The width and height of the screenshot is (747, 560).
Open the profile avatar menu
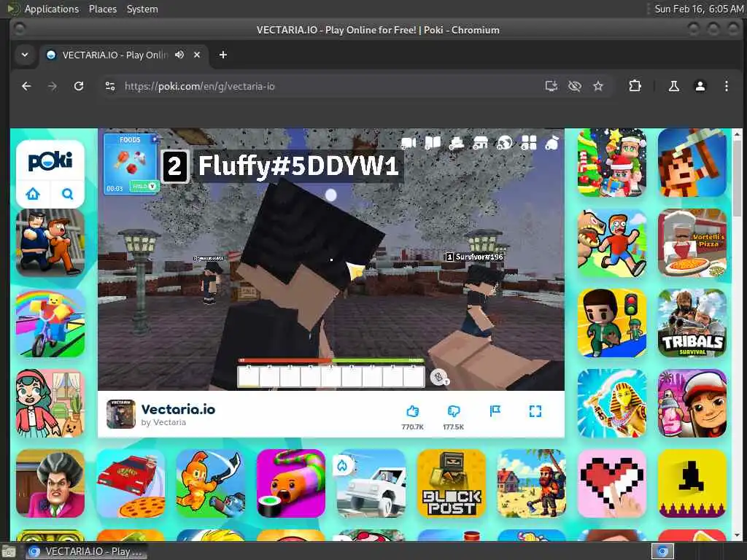700,86
